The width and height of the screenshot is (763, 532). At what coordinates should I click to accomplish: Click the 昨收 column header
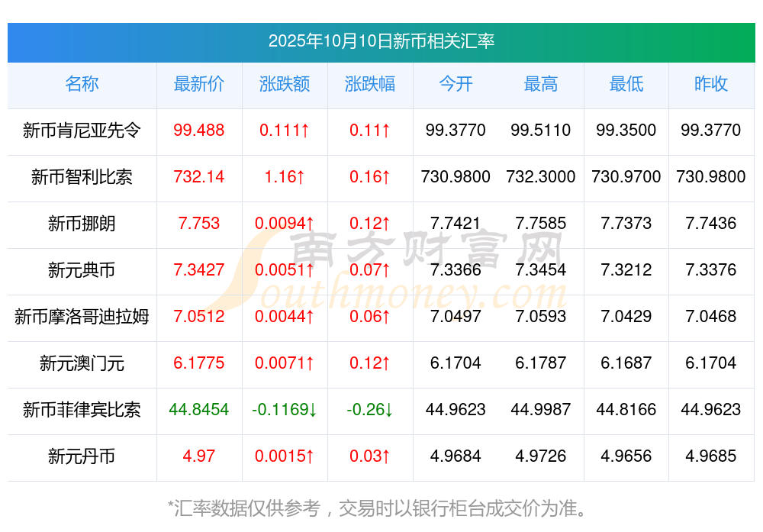(711, 85)
